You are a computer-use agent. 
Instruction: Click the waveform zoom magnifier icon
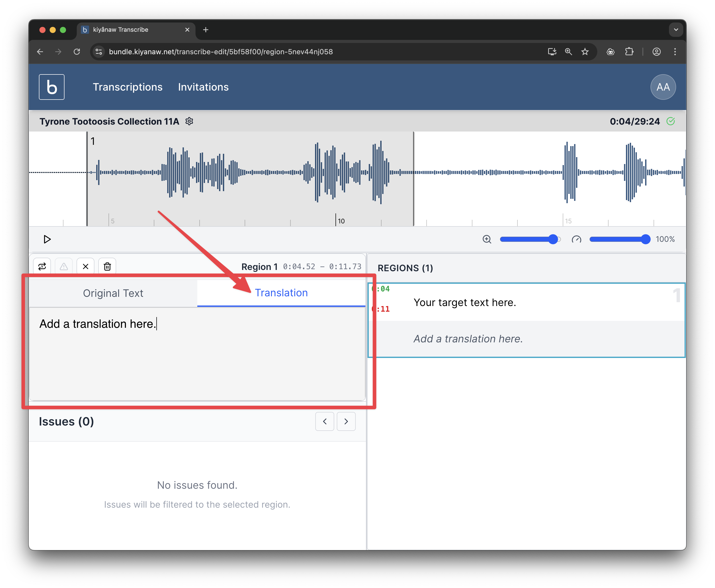[x=487, y=239]
